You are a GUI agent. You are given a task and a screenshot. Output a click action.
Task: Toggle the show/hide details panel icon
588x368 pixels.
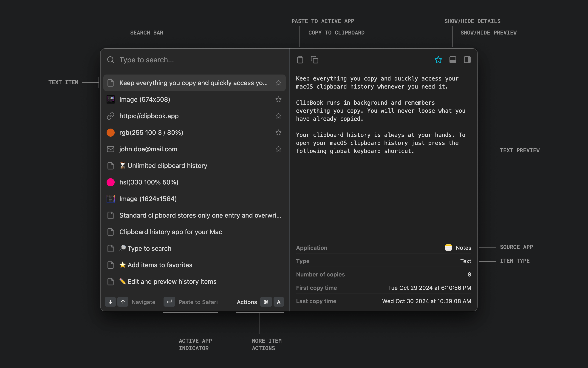[453, 60]
